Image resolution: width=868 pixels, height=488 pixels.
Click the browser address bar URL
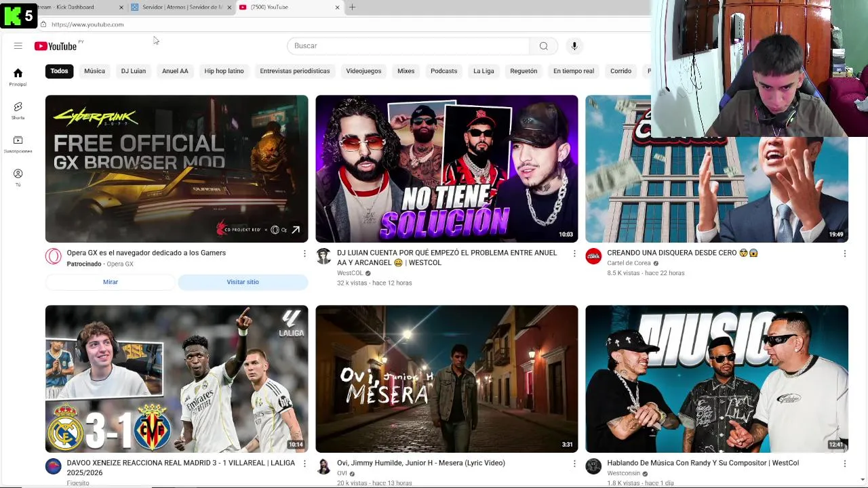click(87, 24)
